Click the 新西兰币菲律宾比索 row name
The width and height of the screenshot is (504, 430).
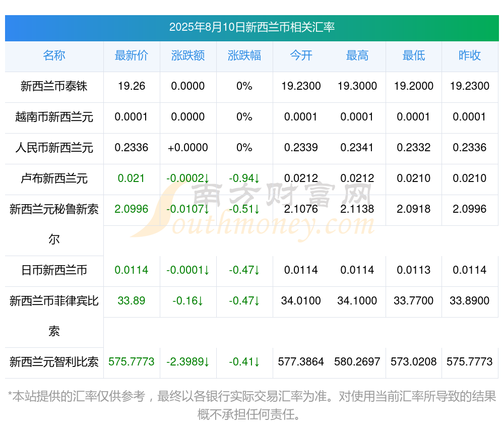click(54, 316)
